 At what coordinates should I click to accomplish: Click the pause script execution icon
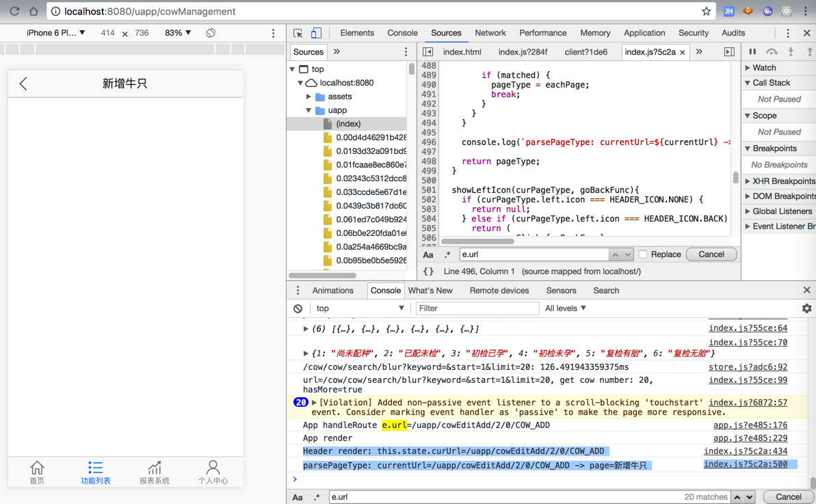click(x=752, y=52)
